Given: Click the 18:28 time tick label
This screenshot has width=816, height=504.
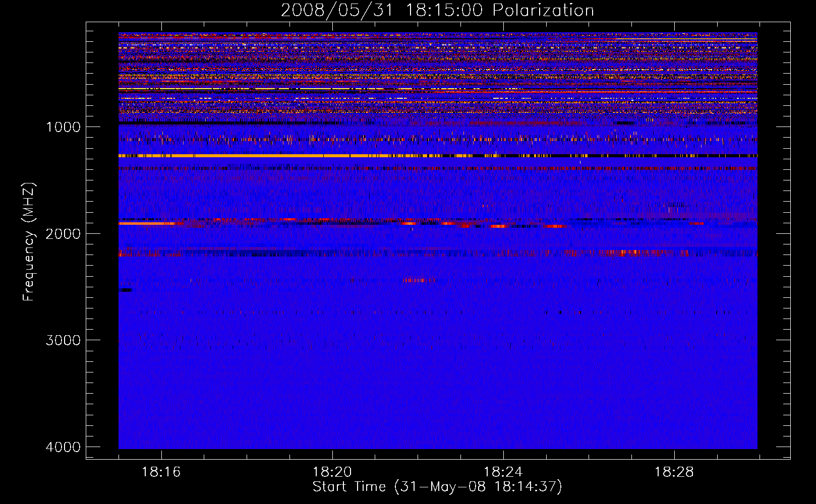Looking at the screenshot, I should click(674, 472).
